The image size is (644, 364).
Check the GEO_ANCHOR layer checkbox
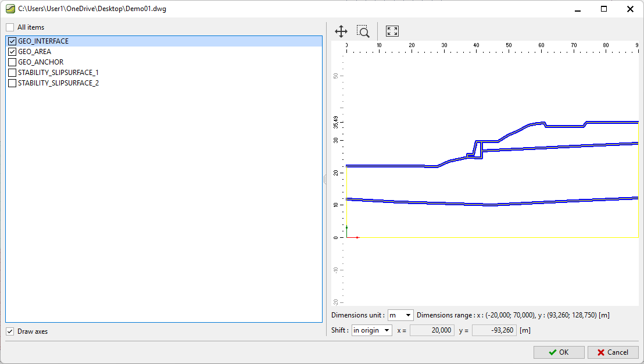pyautogui.click(x=12, y=62)
